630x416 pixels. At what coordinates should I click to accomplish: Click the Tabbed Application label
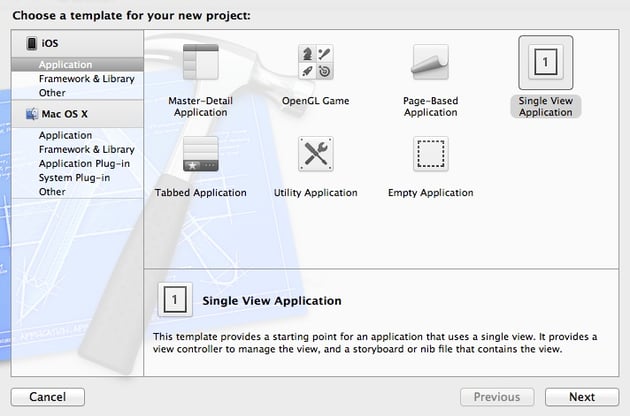(x=200, y=193)
